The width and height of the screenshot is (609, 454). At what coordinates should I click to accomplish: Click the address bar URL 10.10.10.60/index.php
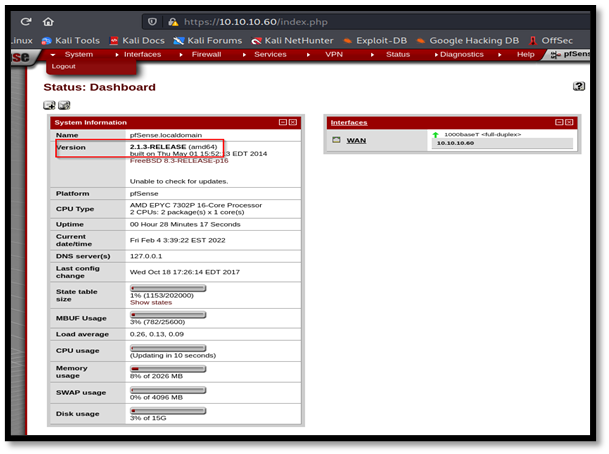[x=256, y=22]
